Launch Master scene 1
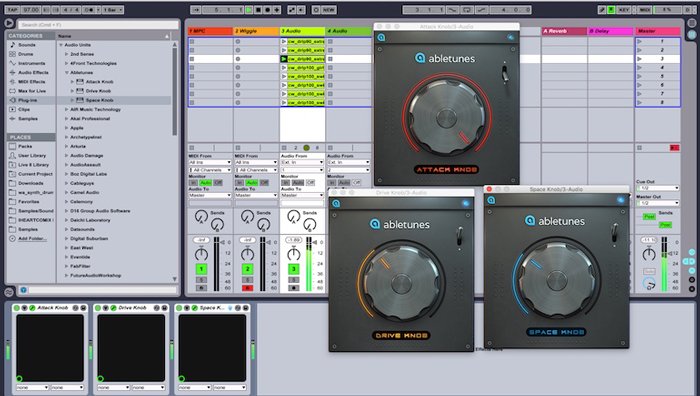This screenshot has width=700, height=396. (640, 42)
